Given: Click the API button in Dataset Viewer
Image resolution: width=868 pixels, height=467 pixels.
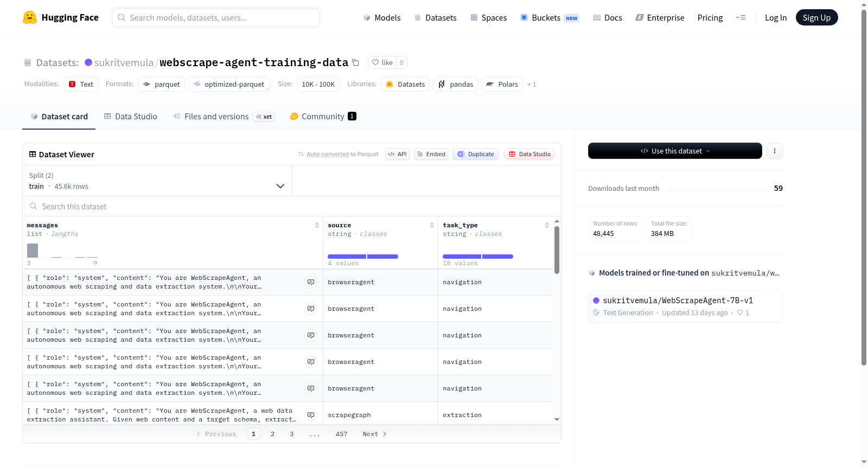Looking at the screenshot, I should [397, 154].
